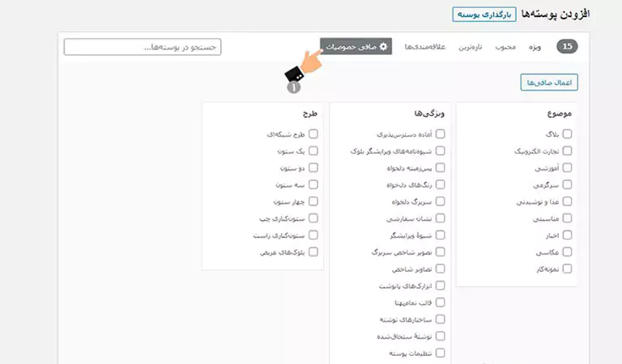This screenshot has height=364, width=622.
Task: Switch to the محبوب (Popular) tab
Action: tap(505, 47)
